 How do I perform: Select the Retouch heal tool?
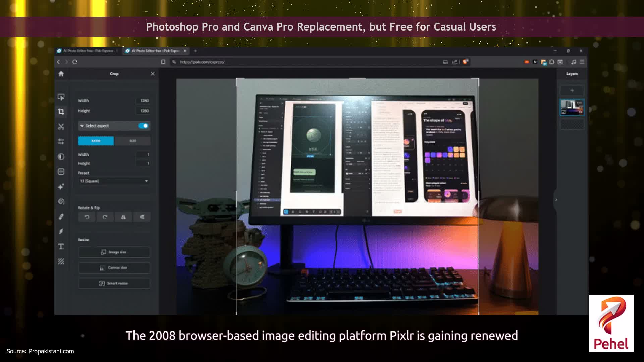click(x=61, y=217)
